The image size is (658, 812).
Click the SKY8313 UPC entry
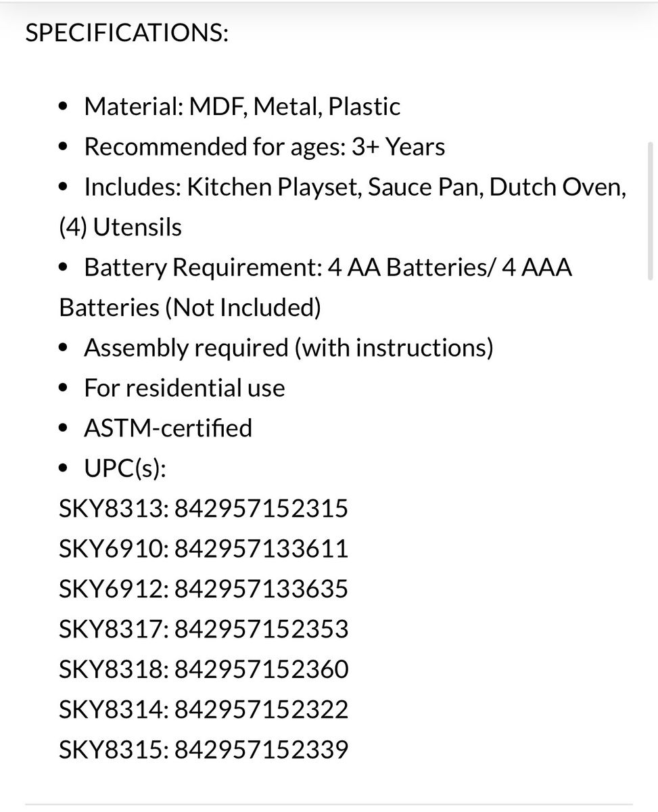pos(204,508)
